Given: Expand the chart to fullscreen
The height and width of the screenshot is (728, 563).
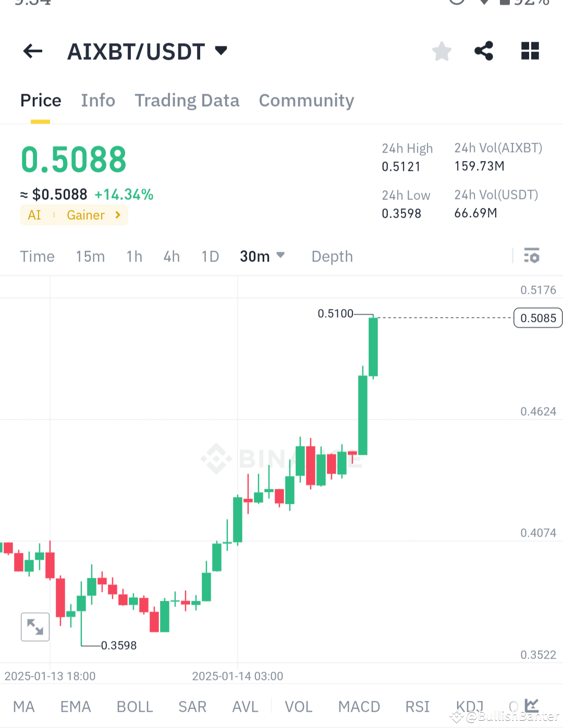Looking at the screenshot, I should 35,627.
